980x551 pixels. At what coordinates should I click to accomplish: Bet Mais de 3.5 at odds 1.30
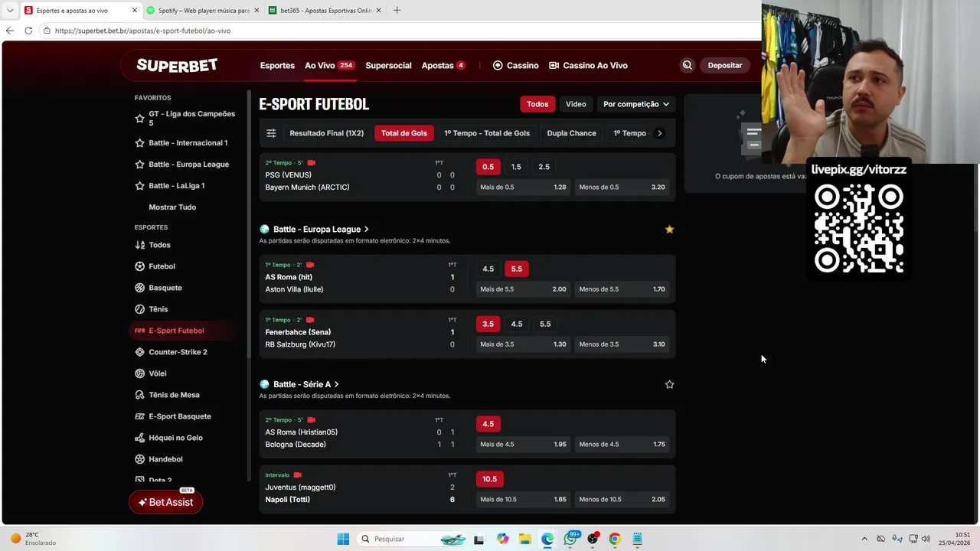click(523, 344)
